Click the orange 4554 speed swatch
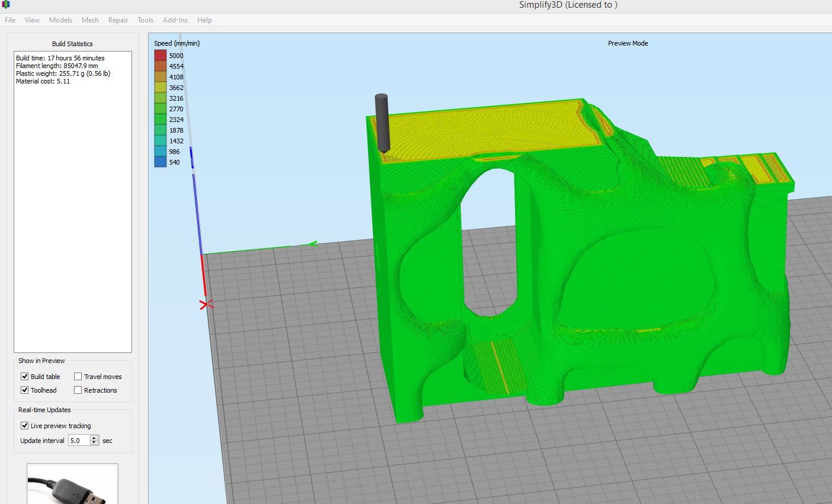The height and width of the screenshot is (504, 832). pos(160,66)
